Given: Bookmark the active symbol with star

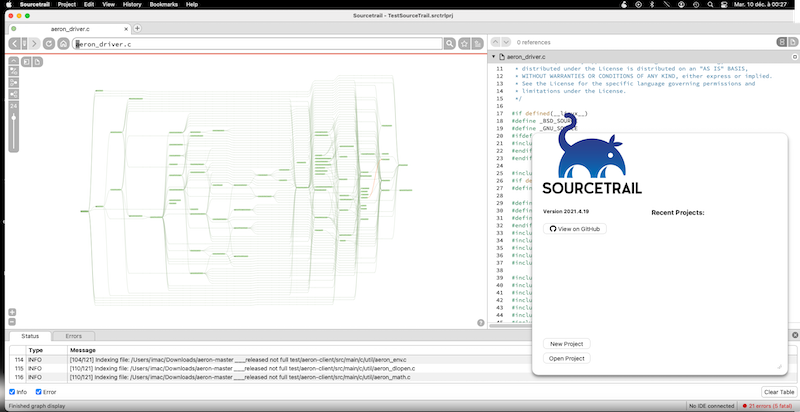Looking at the screenshot, I should [x=464, y=44].
